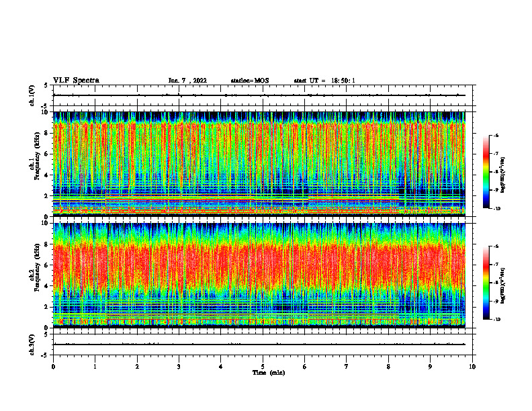Click the 6 minute tick label
Image resolution: width=532 pixels, height=411 pixels.
click(305, 367)
